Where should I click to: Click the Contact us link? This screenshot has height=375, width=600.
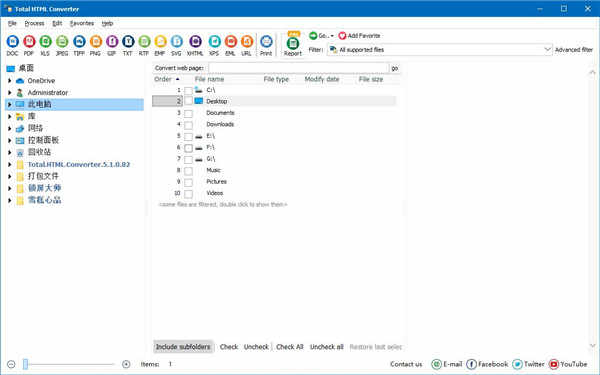(406, 364)
